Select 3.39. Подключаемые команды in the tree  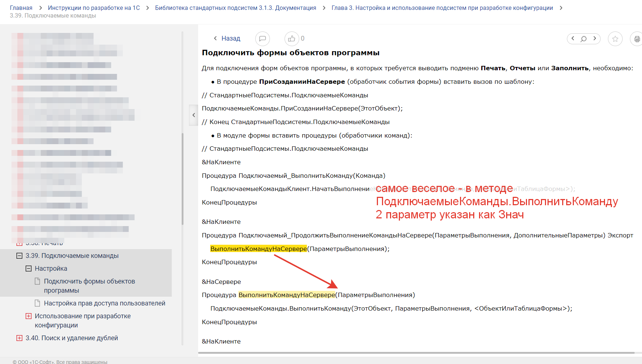[x=72, y=256]
